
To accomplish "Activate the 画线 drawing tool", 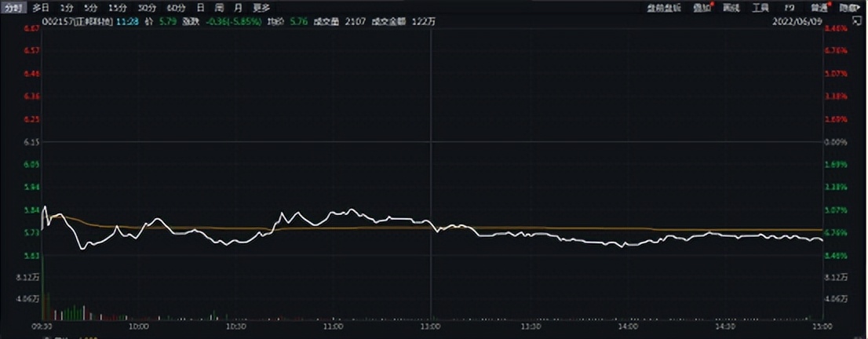I will pyautogui.click(x=731, y=8).
